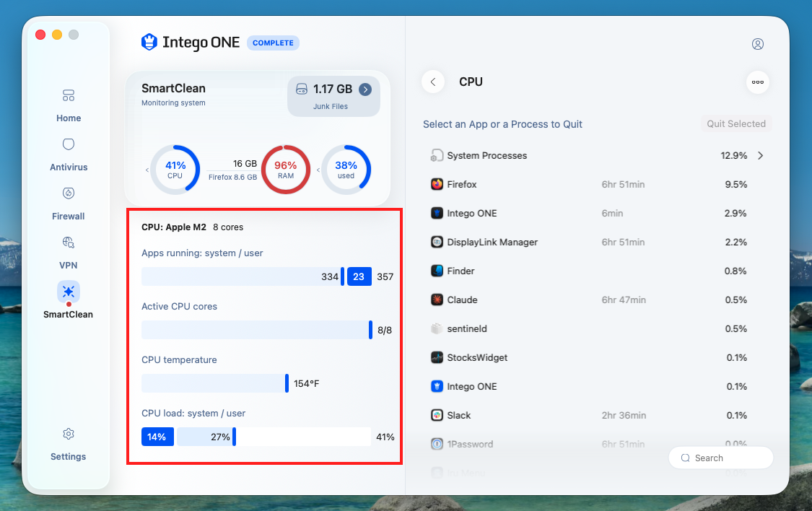This screenshot has width=812, height=511.
Task: Click the 1Password app icon
Action: coord(437,444)
